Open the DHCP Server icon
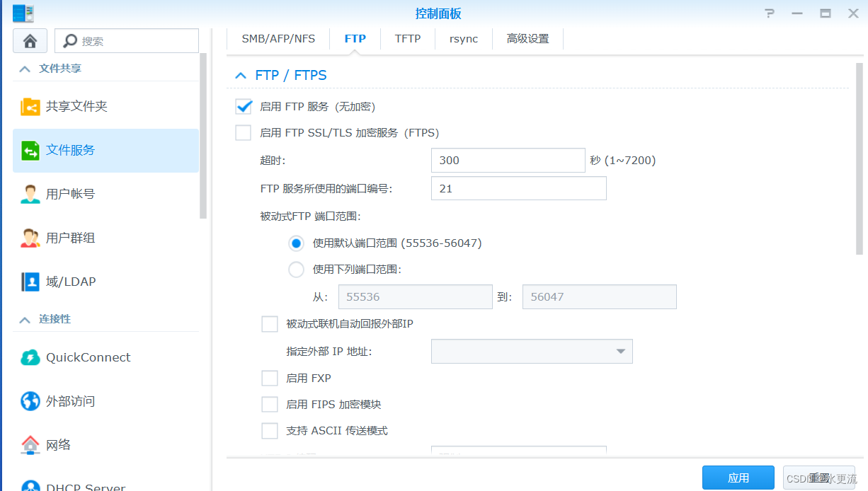This screenshot has width=868, height=491. (x=30, y=486)
